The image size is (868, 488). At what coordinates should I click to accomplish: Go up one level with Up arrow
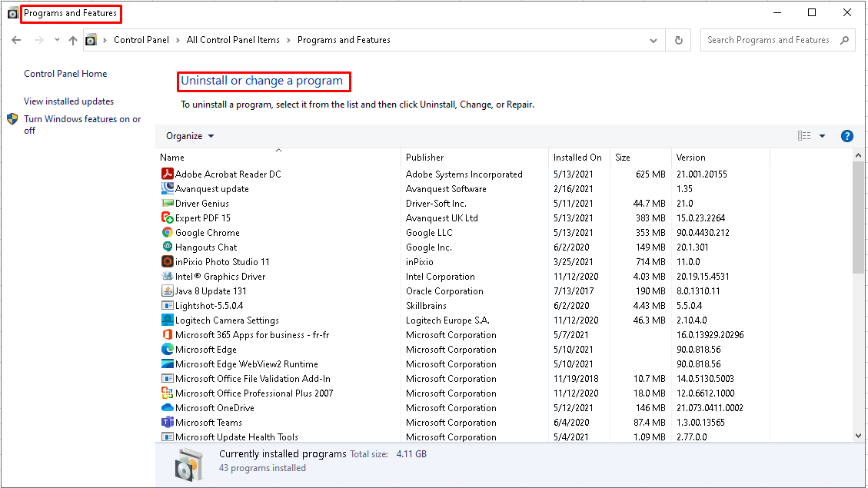72,40
